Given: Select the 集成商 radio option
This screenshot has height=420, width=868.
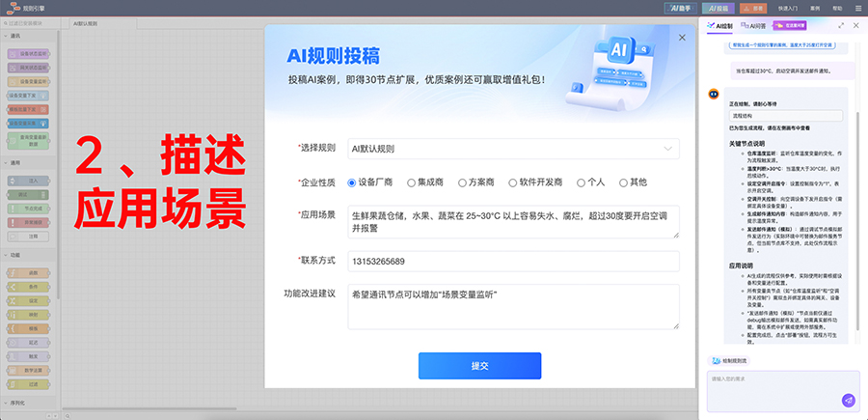Looking at the screenshot, I should [x=411, y=182].
